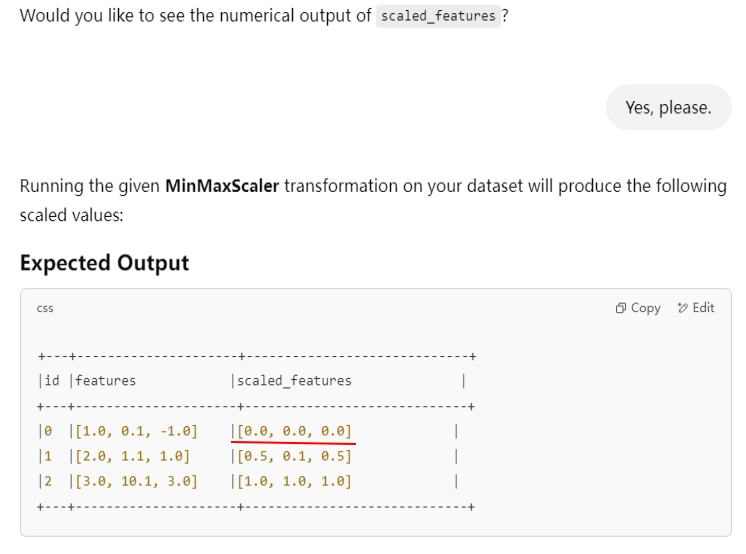The image size is (746, 554).
Task: Click the [1.0, 1.0, 1.0] scaled value
Action: (x=294, y=481)
